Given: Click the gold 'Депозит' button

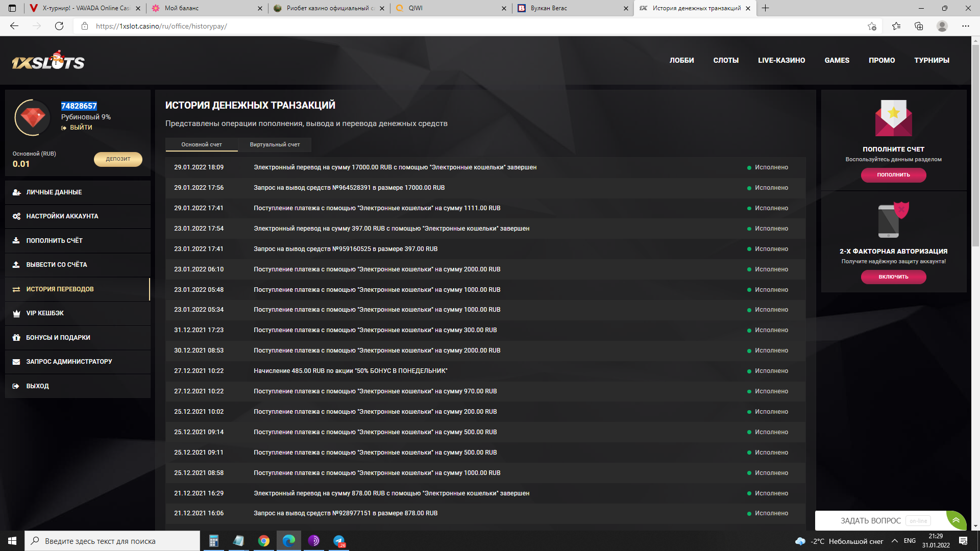Looking at the screenshot, I should click(118, 159).
